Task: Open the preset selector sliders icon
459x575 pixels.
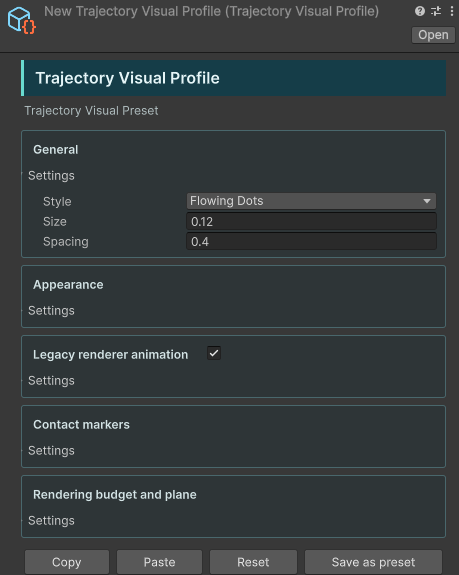Action: click(436, 11)
